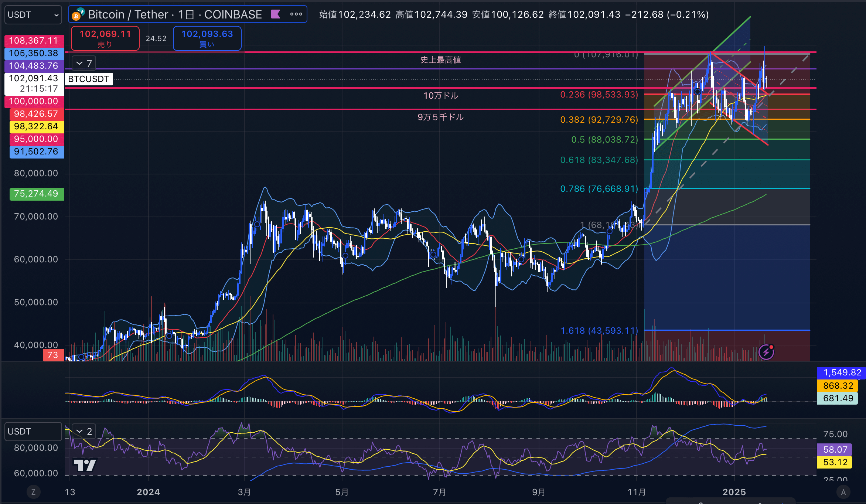The image size is (866, 504).
Task: Click the 104,483.76 purple price label
Action: (x=34, y=66)
